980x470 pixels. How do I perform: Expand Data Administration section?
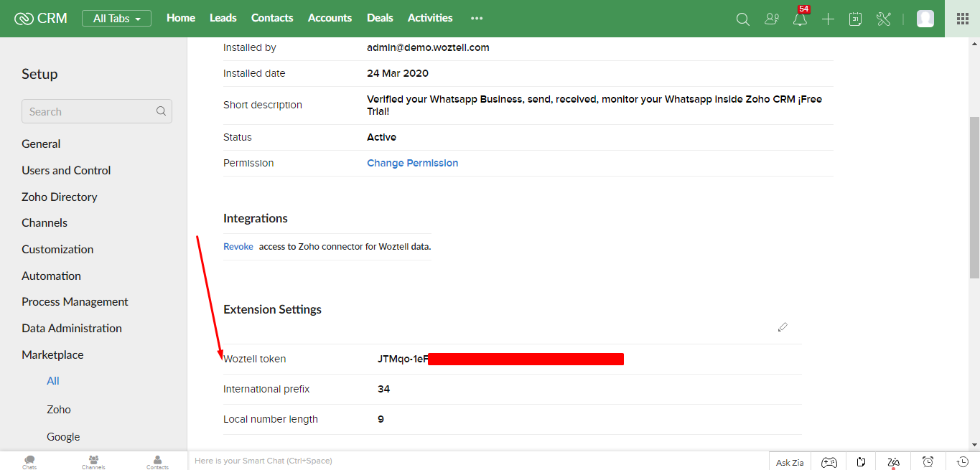pos(72,328)
